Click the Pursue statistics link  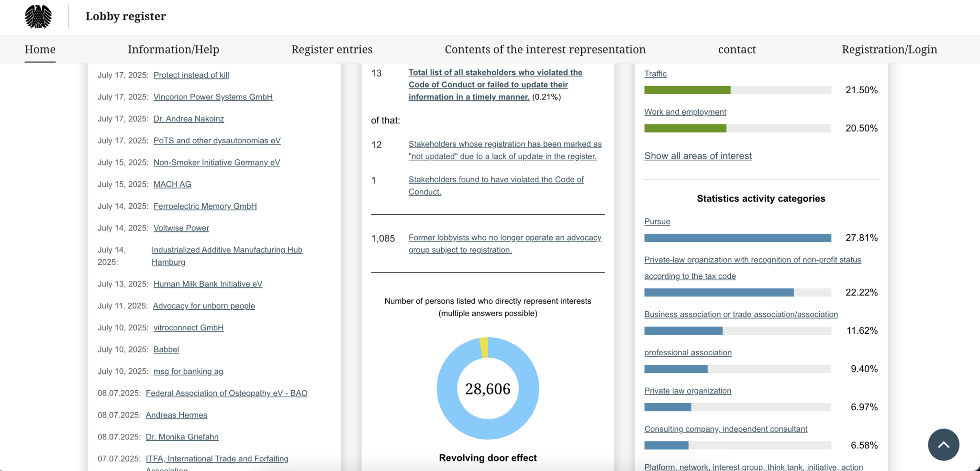coord(657,221)
